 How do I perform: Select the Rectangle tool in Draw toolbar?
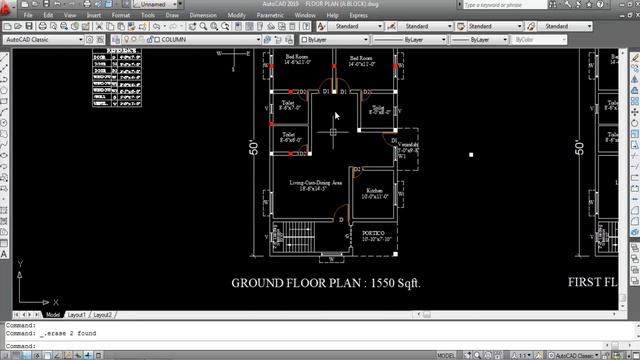(x=4, y=101)
